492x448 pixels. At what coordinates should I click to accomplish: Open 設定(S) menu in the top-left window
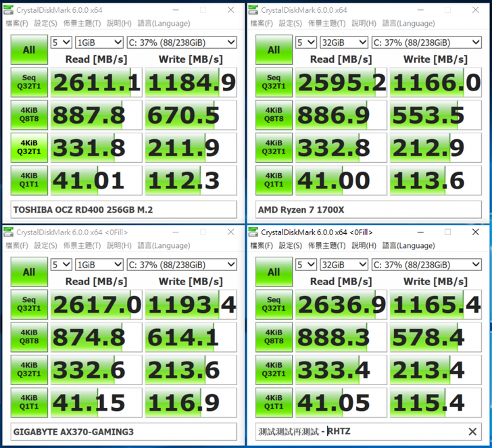tap(46, 23)
